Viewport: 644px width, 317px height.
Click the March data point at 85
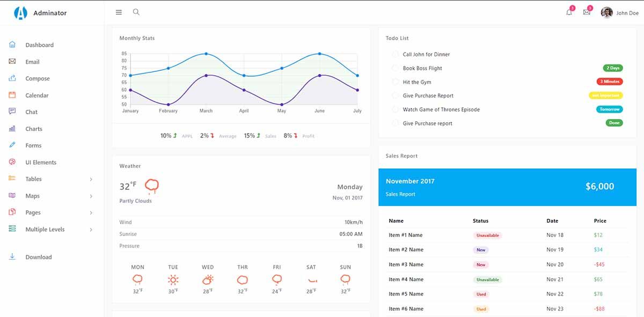pyautogui.click(x=206, y=54)
